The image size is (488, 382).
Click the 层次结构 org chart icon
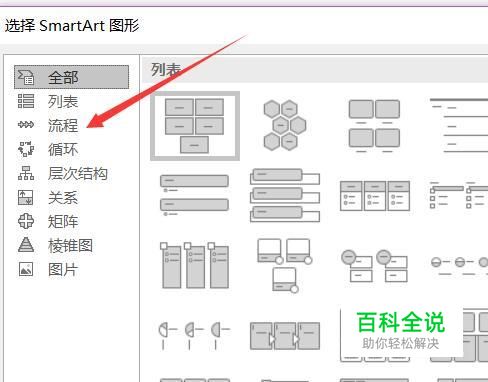pyautogui.click(x=26, y=173)
